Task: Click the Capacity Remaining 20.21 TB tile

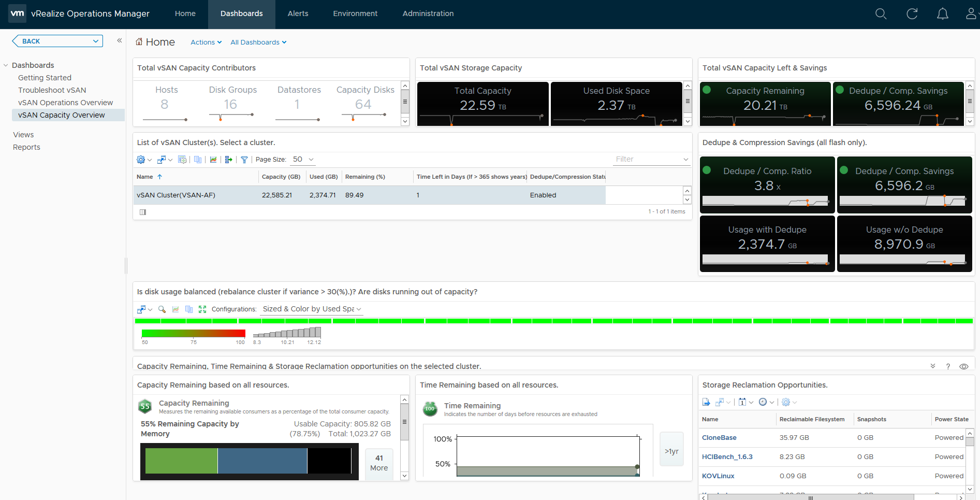Action: coord(765,104)
